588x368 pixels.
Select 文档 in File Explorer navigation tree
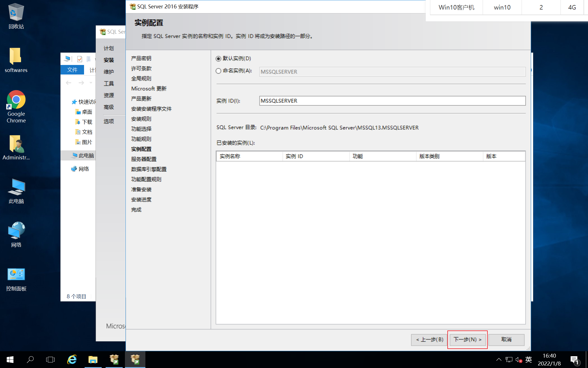click(x=84, y=132)
